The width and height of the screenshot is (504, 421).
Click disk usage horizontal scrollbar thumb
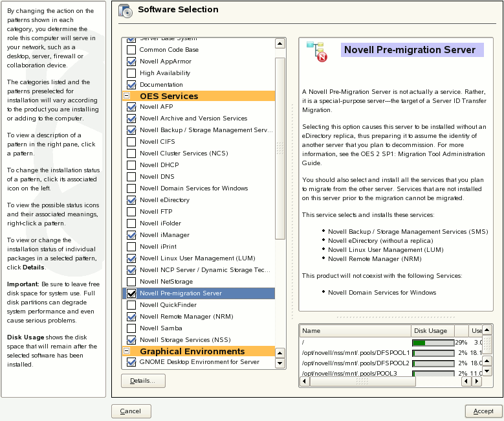[362, 381]
